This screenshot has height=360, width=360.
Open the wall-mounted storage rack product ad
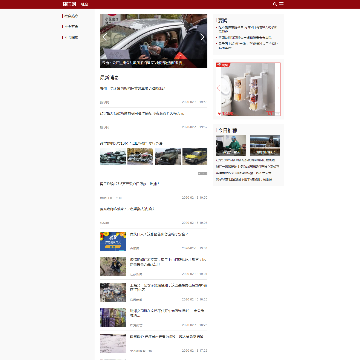[x=248, y=89]
